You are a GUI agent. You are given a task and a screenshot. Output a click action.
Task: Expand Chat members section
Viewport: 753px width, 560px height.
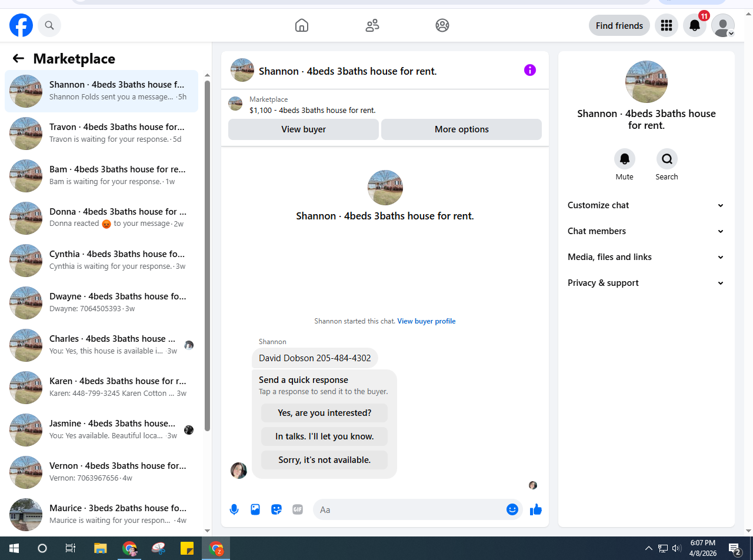coord(646,231)
